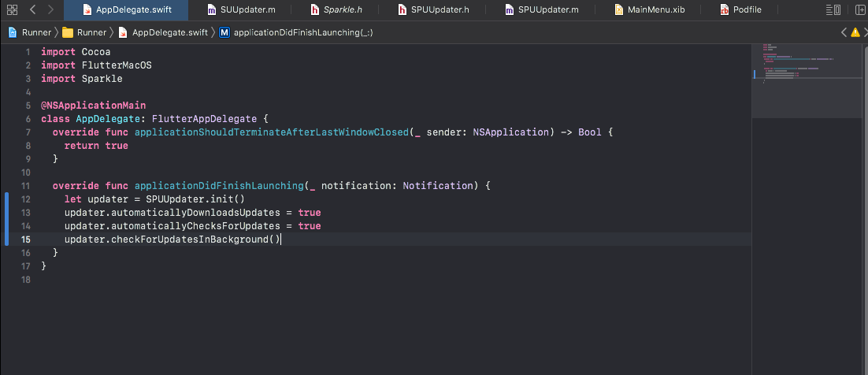
Task: Click line number 7 in the gutter
Action: point(28,132)
